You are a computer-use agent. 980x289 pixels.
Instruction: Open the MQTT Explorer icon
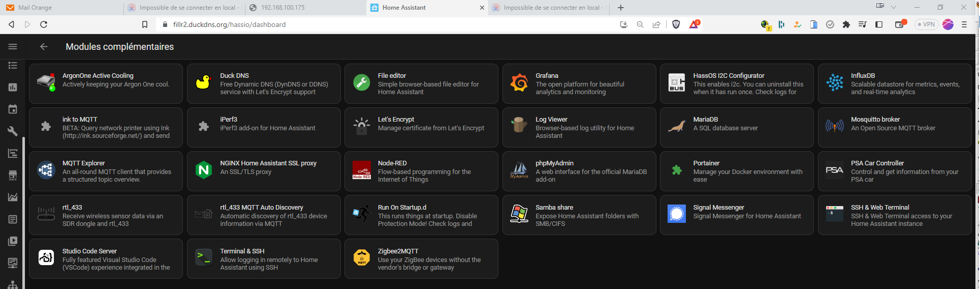coord(46,170)
